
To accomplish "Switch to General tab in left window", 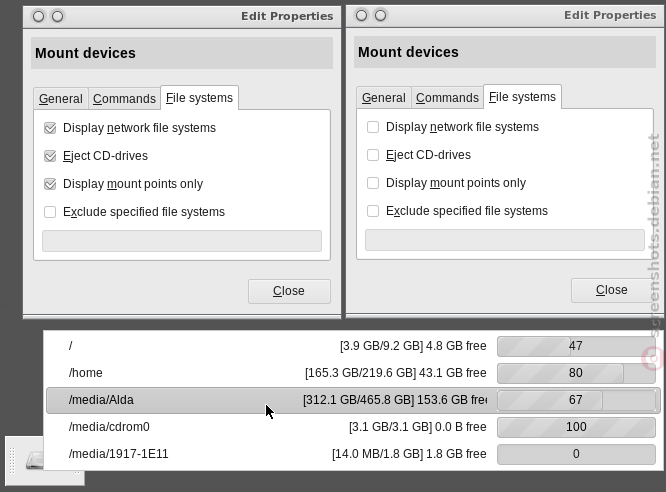I will tap(61, 99).
